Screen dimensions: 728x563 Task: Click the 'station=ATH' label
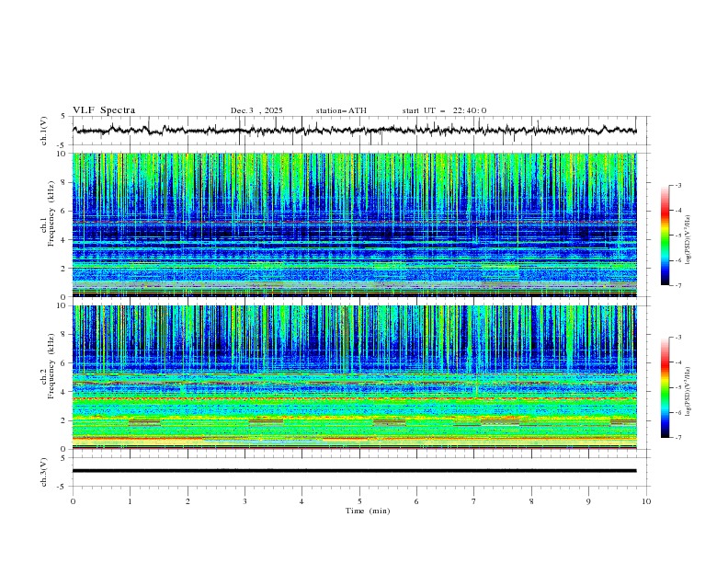coord(341,110)
